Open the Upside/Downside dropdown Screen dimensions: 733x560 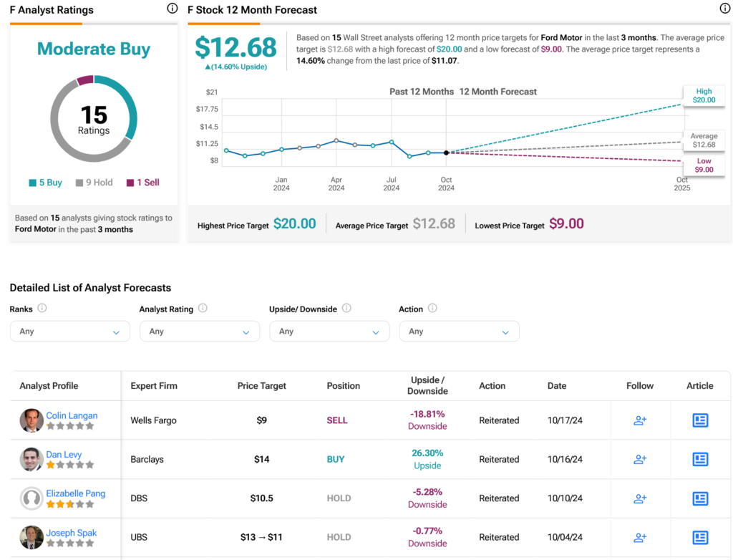pyautogui.click(x=329, y=332)
